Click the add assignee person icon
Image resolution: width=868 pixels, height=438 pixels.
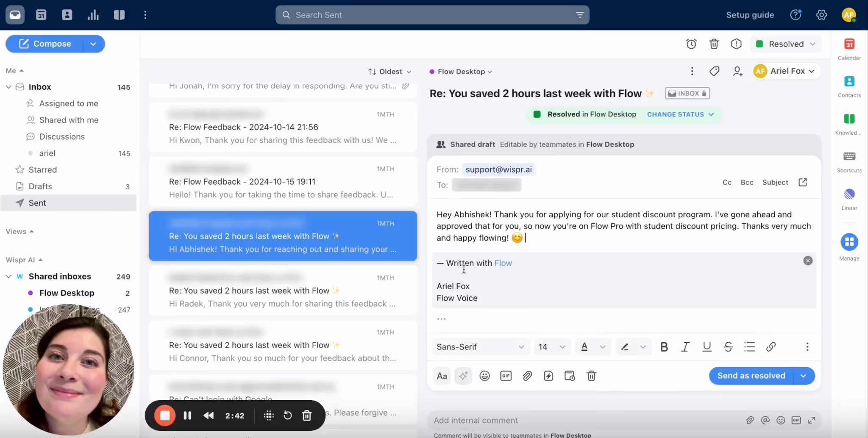tap(737, 71)
